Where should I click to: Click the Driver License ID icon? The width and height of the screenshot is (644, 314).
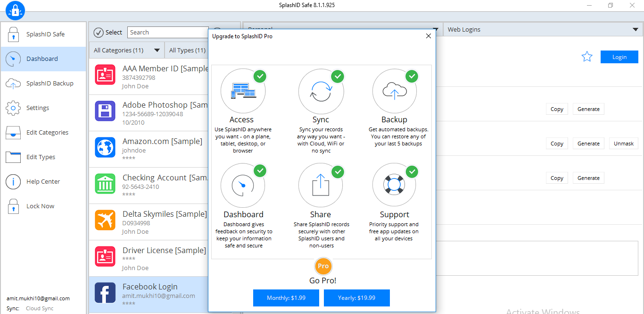105,256
